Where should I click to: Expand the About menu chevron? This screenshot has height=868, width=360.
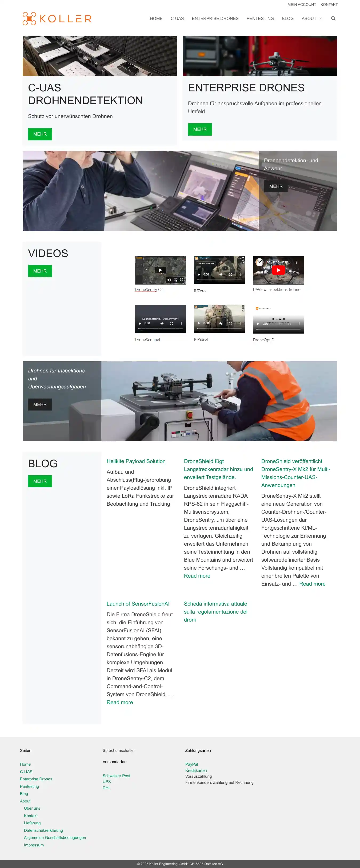321,19
